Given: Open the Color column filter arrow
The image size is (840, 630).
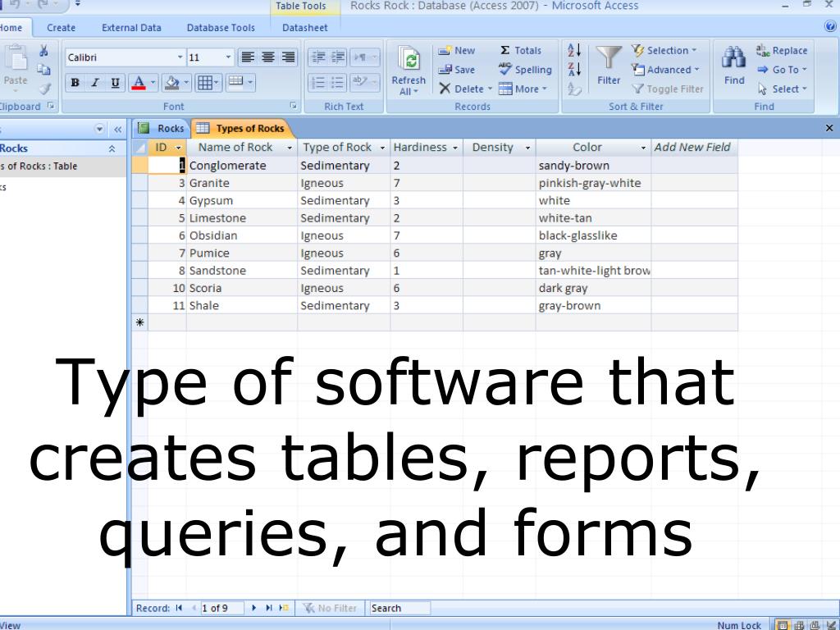Looking at the screenshot, I should (643, 148).
